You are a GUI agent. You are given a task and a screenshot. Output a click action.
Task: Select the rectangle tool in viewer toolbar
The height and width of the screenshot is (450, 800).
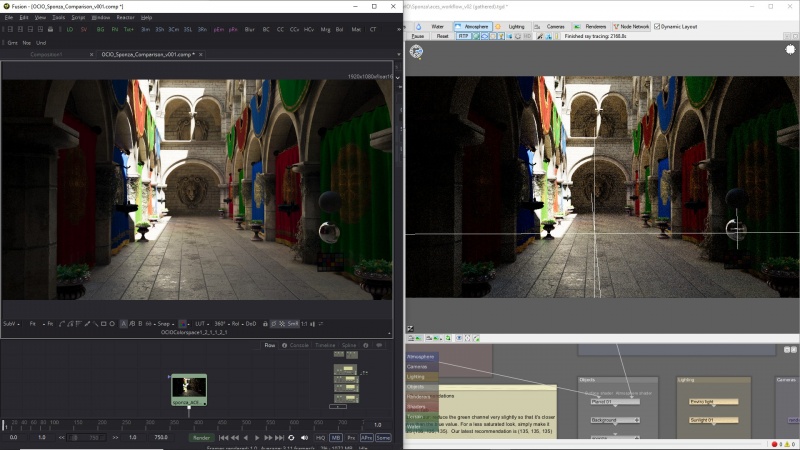(x=104, y=324)
